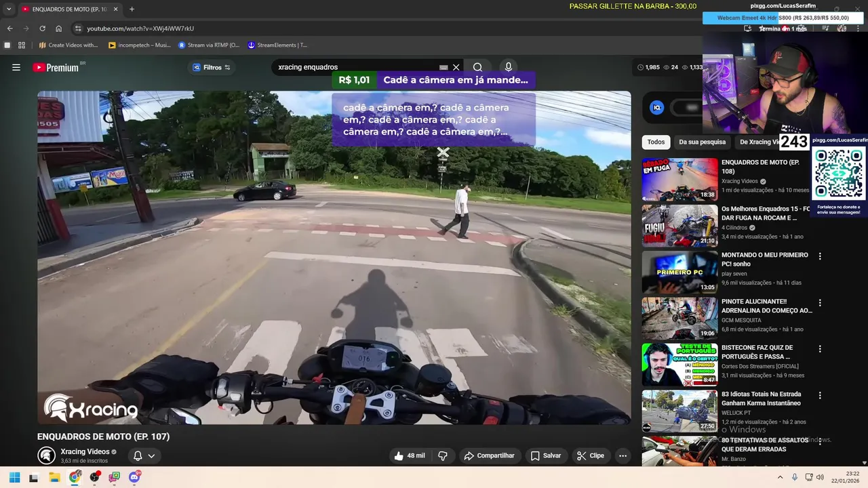Open File Explorer from the taskbar
This screenshot has height=488, width=868.
[54, 477]
